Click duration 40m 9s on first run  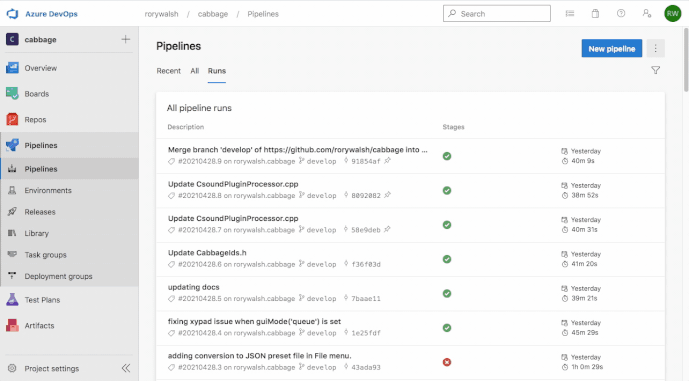pos(583,161)
